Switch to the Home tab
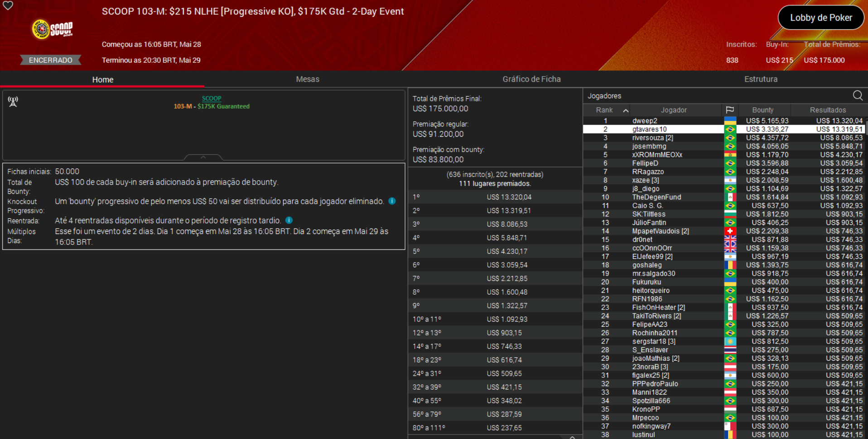868x439 pixels. [x=102, y=80]
